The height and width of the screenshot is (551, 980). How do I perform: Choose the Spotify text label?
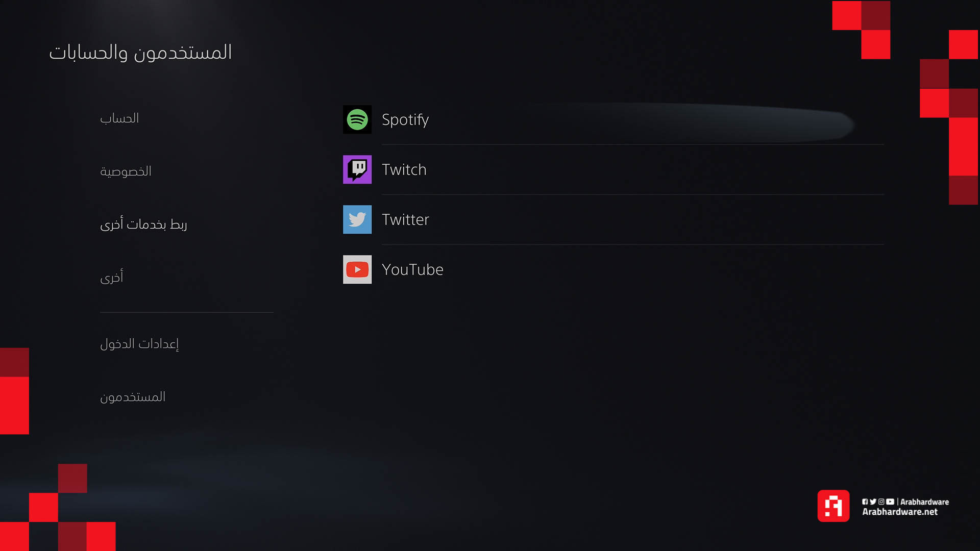tap(405, 120)
